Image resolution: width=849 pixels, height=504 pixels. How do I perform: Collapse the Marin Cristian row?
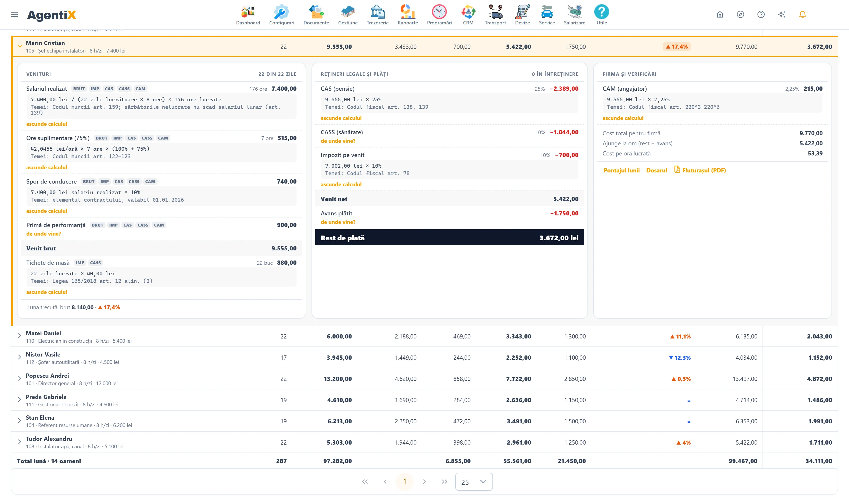pyautogui.click(x=20, y=46)
